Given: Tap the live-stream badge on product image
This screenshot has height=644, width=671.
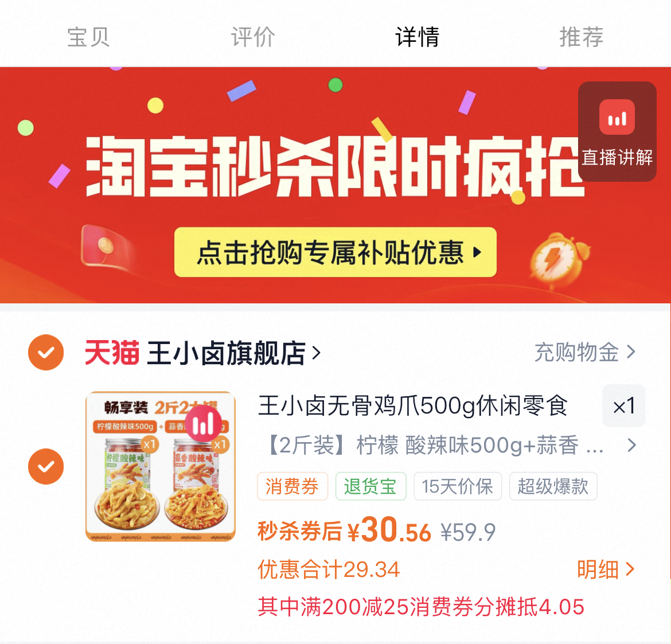Looking at the screenshot, I should (203, 424).
